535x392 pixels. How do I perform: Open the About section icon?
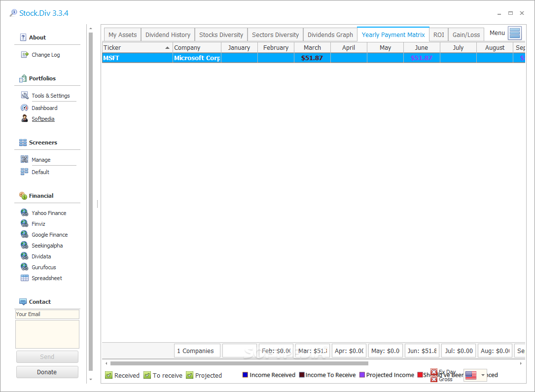23,37
